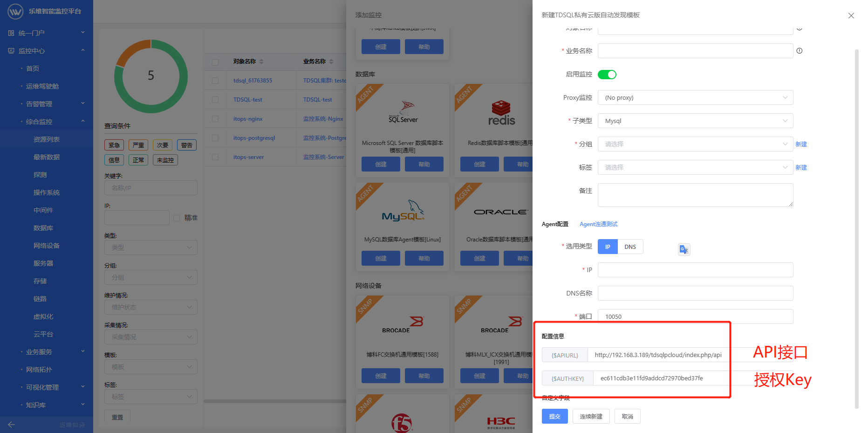Click 帮助 under the SQL Server template
868x433 pixels.
pos(424,164)
